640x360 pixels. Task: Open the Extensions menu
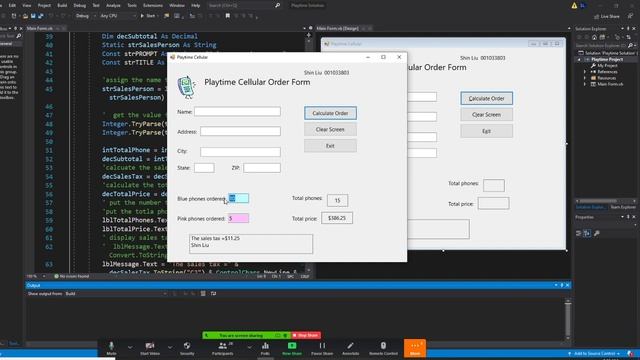tap(153, 5)
